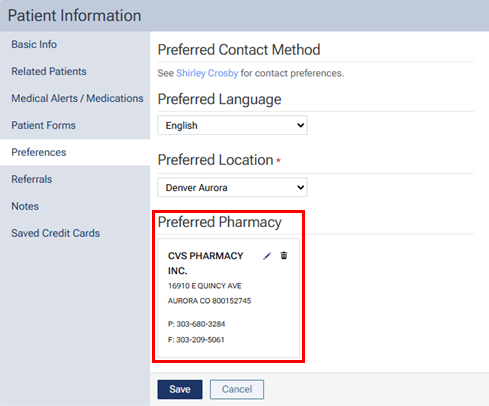Open Medical Alerts / Medications section

coord(77,98)
